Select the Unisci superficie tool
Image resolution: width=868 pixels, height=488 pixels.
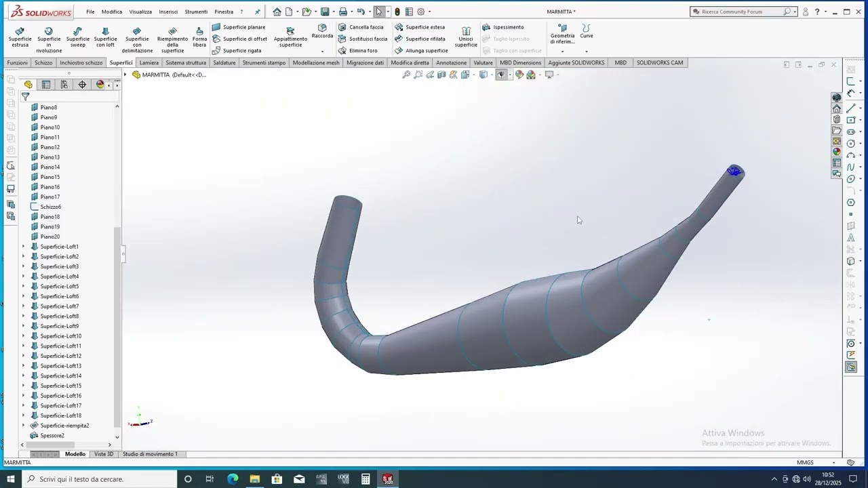point(466,37)
